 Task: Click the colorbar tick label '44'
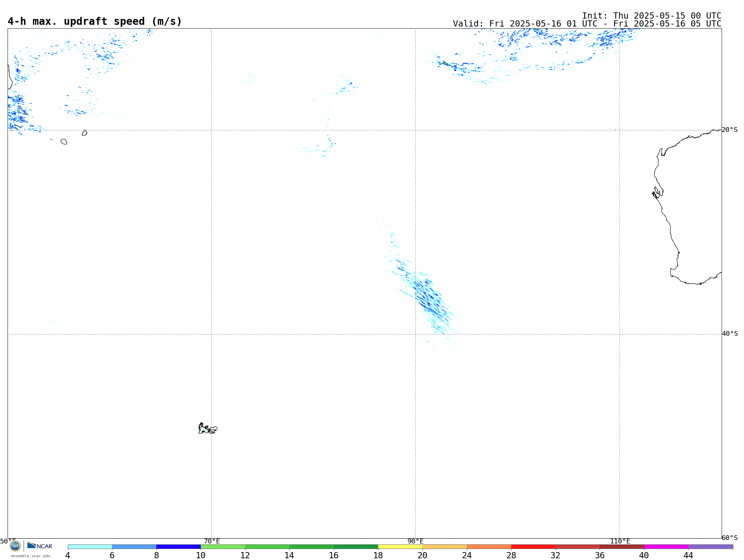(688, 555)
